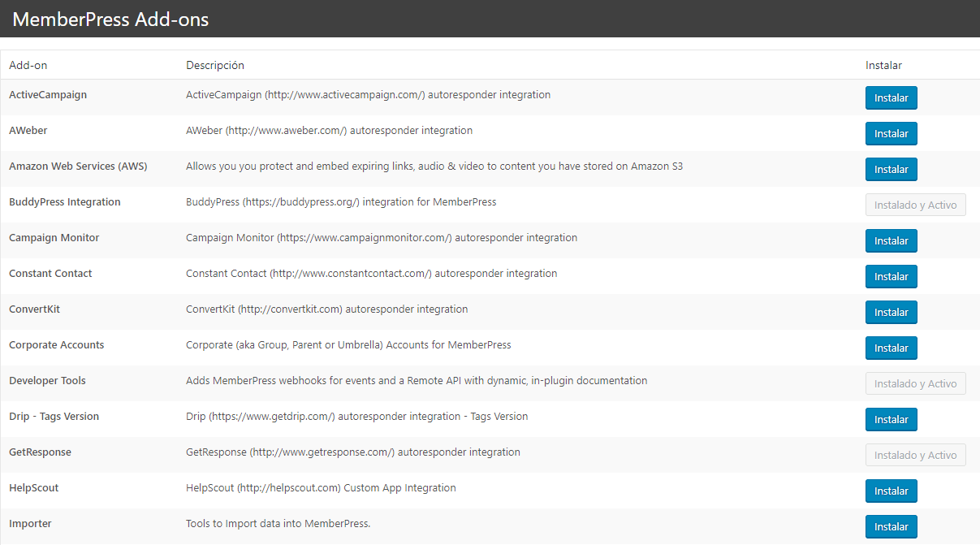Click the Amazon S3 expiring links description
This screenshot has width=980, height=545.
click(x=434, y=167)
